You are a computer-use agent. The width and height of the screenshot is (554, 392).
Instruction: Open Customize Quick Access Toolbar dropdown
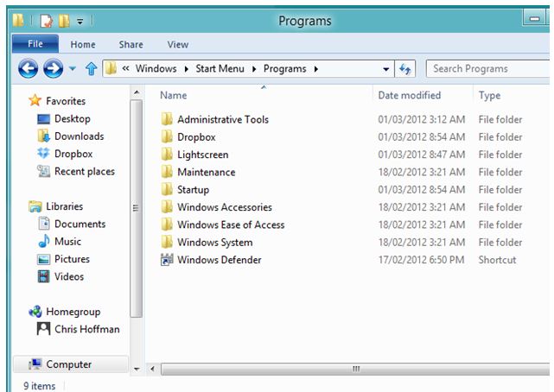pos(80,22)
